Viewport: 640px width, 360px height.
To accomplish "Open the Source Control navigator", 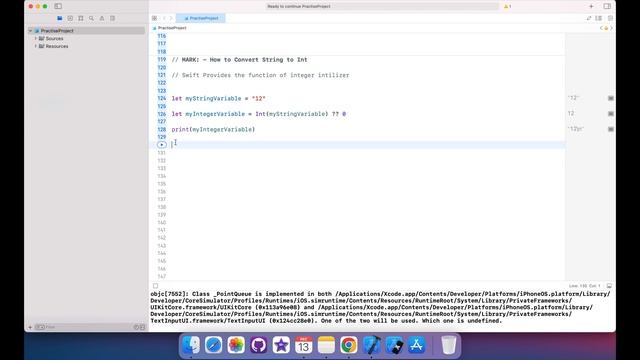I will 70,18.
